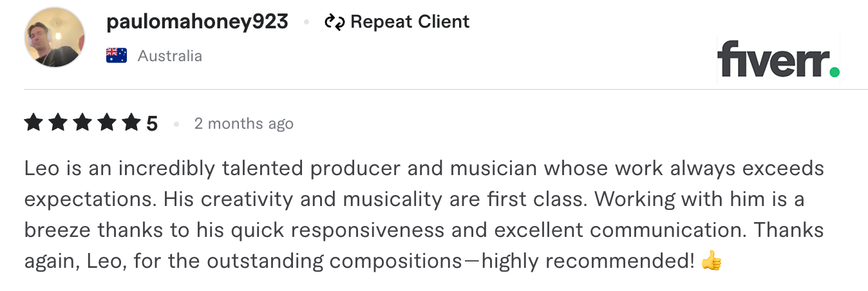Click the thumbs up emoji in review

click(712, 261)
